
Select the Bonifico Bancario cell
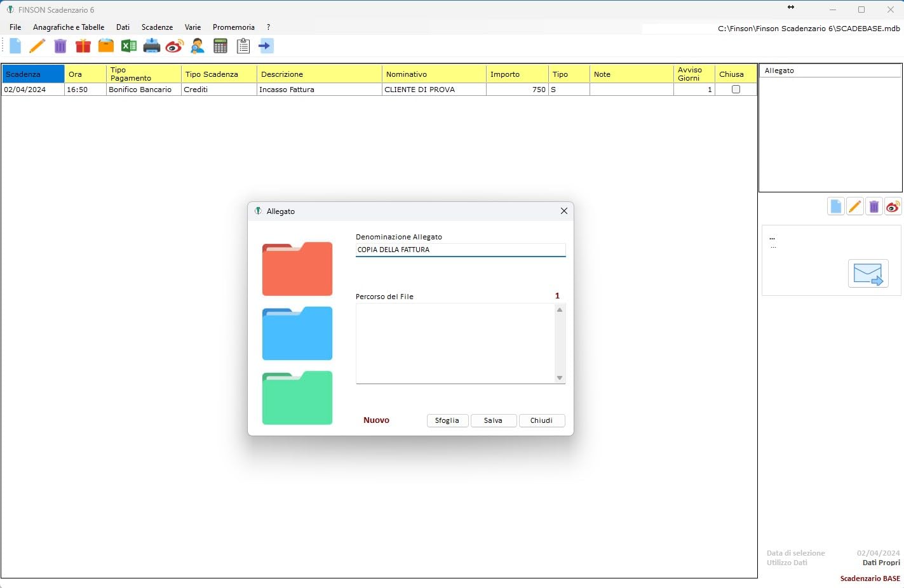coord(144,90)
